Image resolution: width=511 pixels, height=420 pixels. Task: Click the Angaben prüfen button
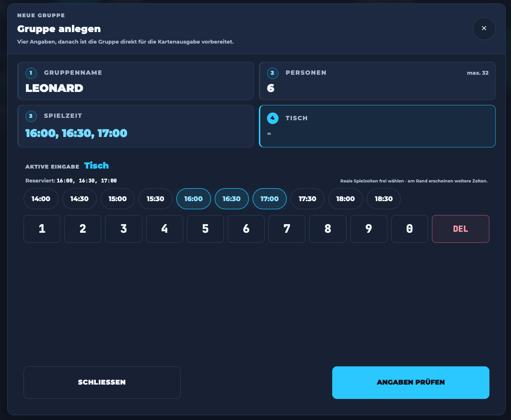pos(411,383)
